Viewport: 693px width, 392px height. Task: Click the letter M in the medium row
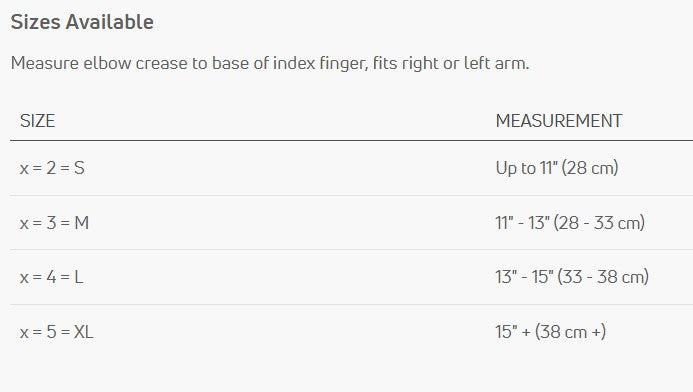[x=81, y=223]
